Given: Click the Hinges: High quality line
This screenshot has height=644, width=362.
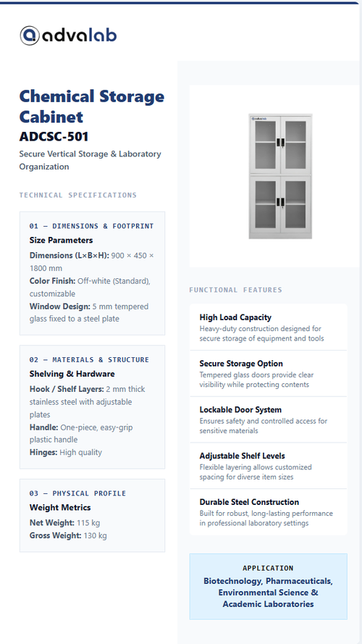Looking at the screenshot, I should (66, 452).
